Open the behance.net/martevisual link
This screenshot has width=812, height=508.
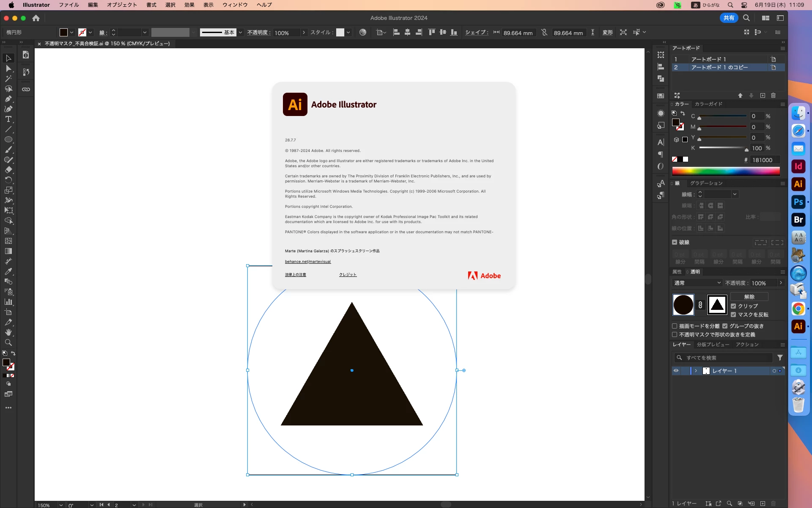click(x=307, y=262)
